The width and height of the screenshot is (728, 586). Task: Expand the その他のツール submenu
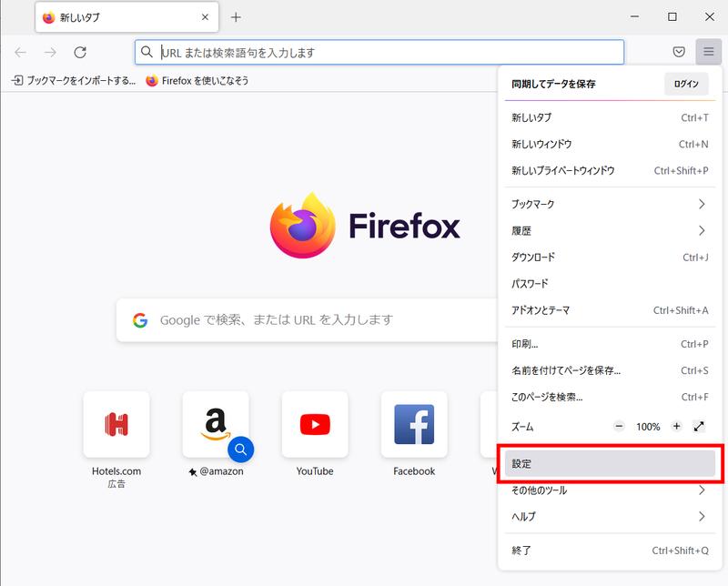610,490
